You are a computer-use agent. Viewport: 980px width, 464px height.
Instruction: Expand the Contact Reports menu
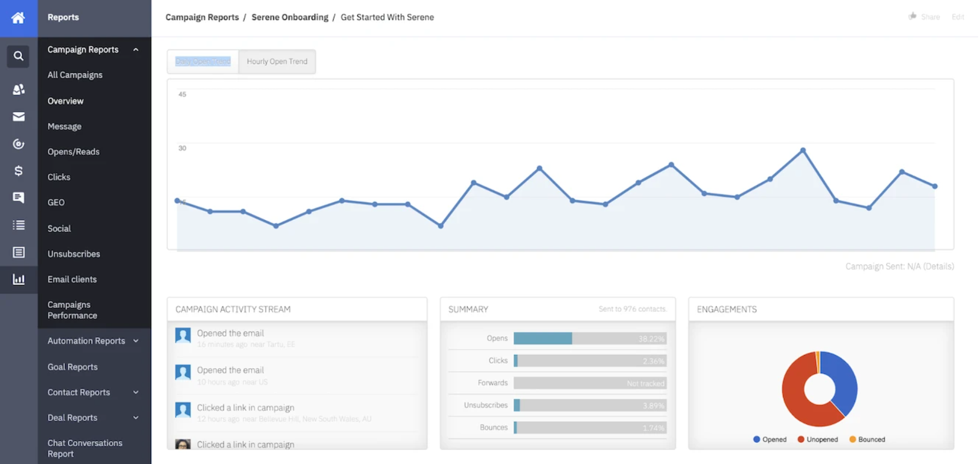click(x=136, y=392)
